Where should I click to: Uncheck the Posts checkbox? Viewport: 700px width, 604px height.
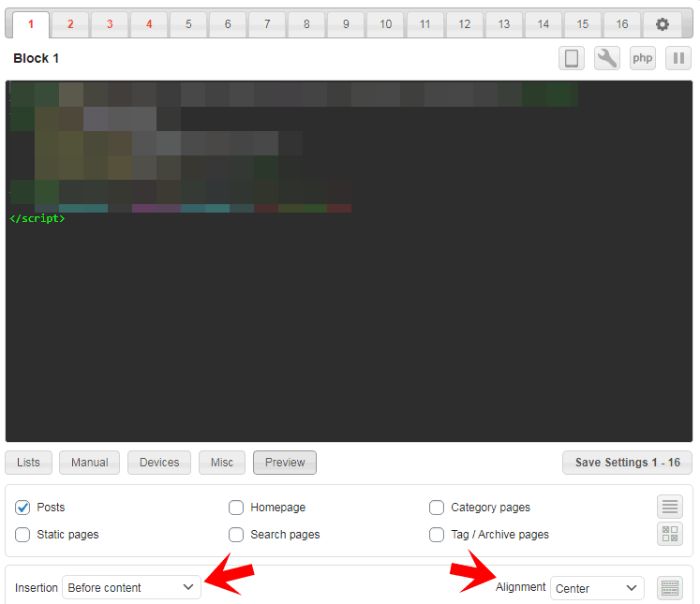[22, 508]
